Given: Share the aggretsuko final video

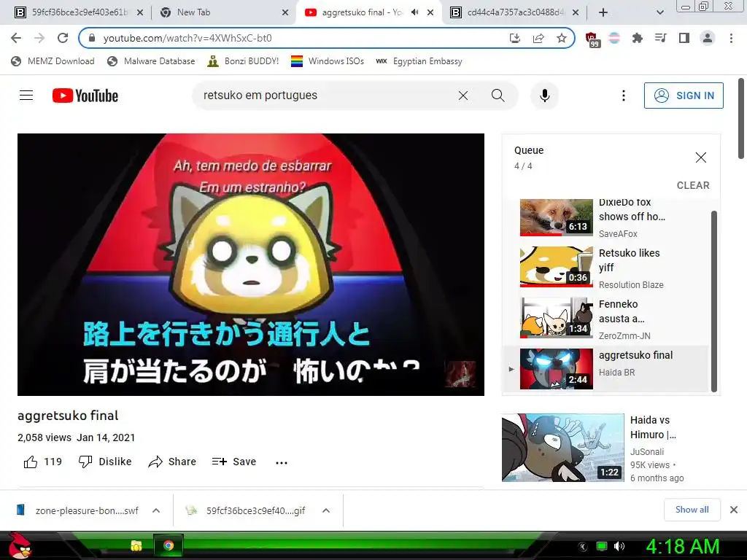Looking at the screenshot, I should pos(172,462).
